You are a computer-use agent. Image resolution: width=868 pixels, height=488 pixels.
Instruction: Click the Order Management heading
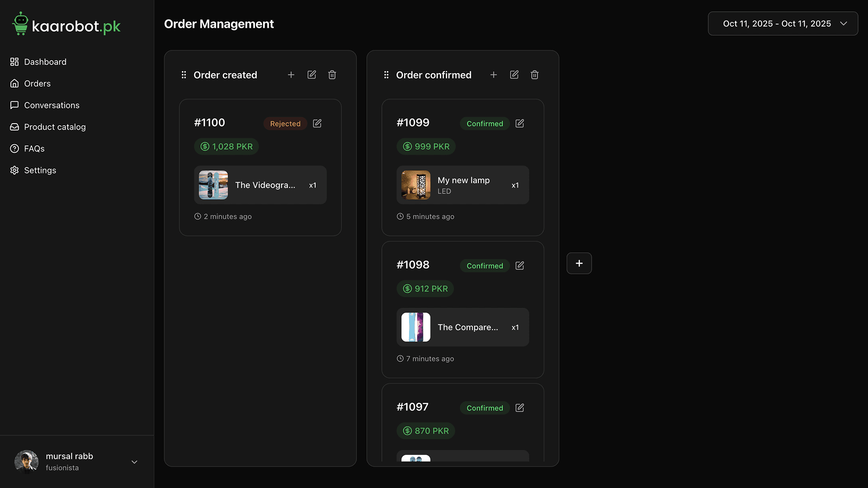tap(219, 24)
